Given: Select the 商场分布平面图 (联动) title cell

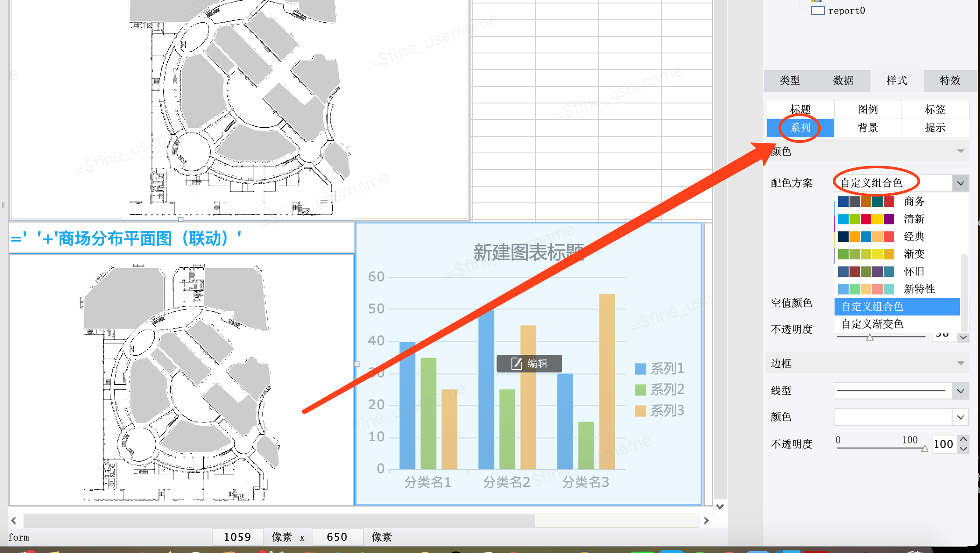Looking at the screenshot, I should click(x=181, y=238).
